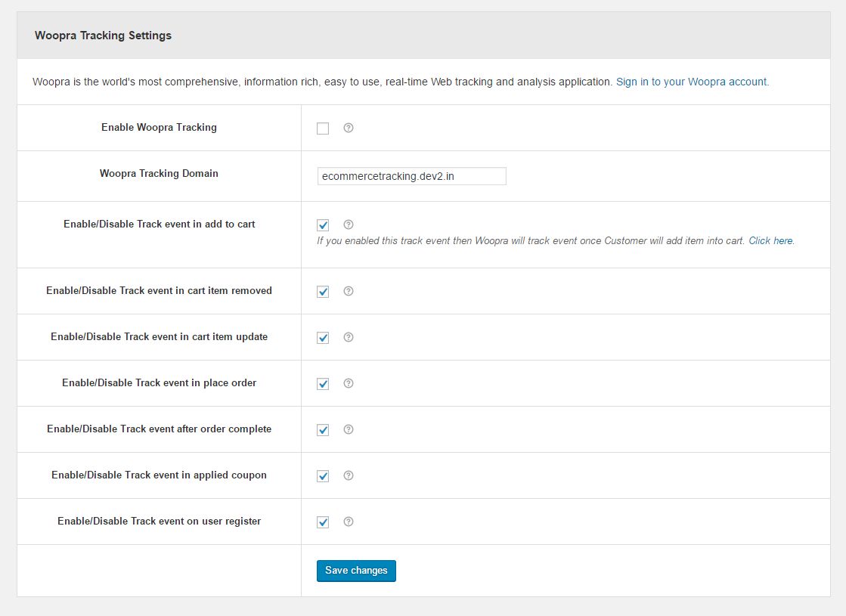Click help icon for applied coupon event

coord(349,475)
